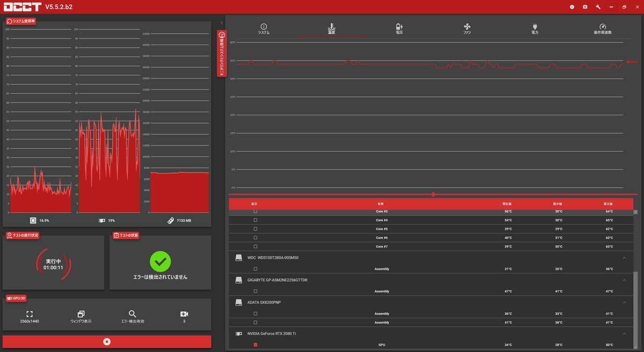Click the 名称 column header
The height and width of the screenshot is (352, 644).
[380, 204]
